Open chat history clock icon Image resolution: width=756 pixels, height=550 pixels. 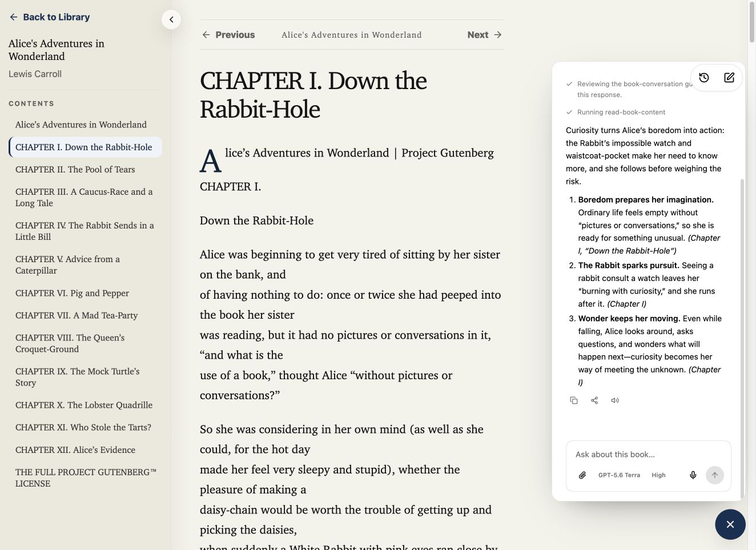click(x=704, y=78)
